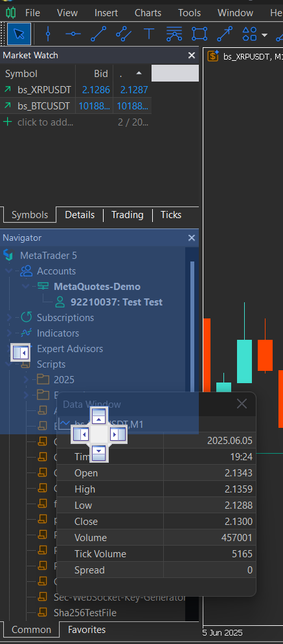
Task: Click the Accounts people icon
Action: (x=27, y=271)
